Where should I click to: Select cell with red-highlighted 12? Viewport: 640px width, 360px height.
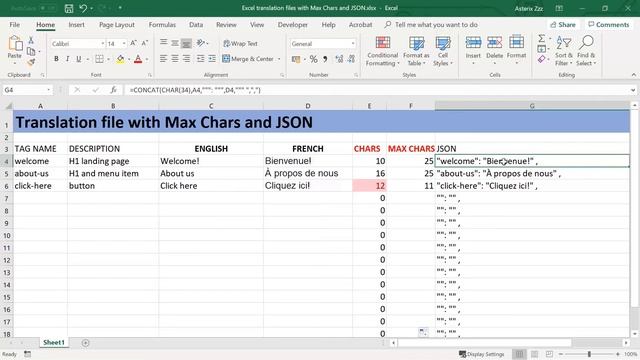[x=369, y=186]
